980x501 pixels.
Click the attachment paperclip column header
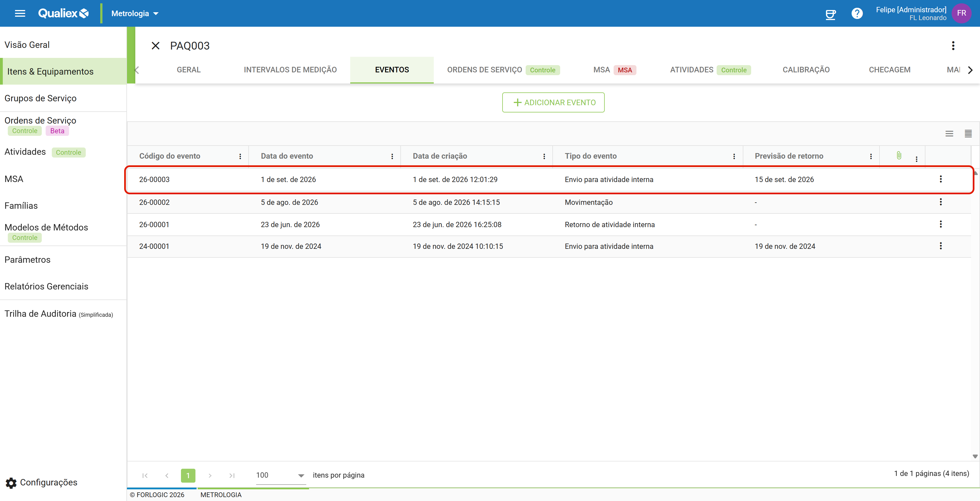899,156
